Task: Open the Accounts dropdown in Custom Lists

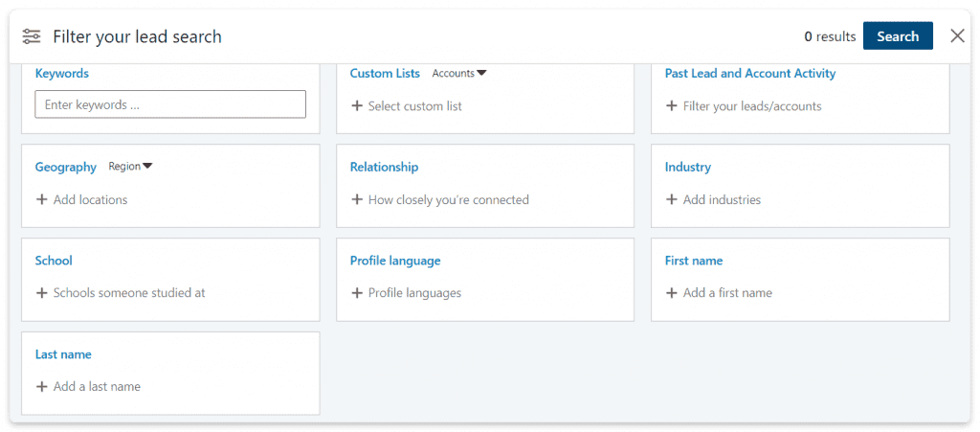Action: (x=459, y=74)
